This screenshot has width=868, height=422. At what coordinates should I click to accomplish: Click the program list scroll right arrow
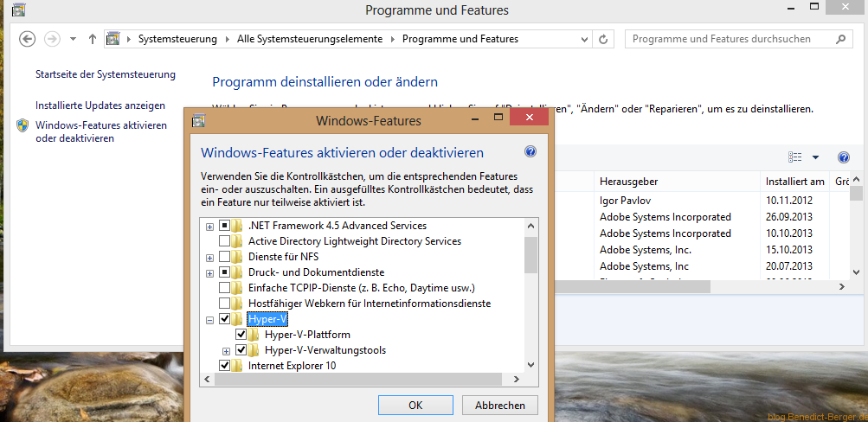coord(841,286)
